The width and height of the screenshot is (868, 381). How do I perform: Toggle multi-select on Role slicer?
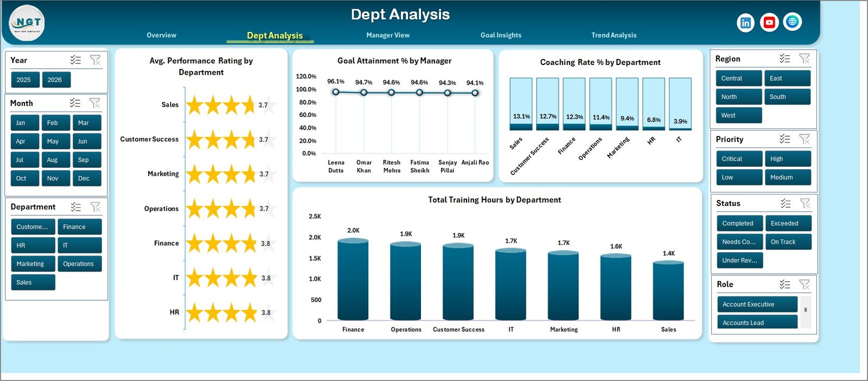[784, 285]
